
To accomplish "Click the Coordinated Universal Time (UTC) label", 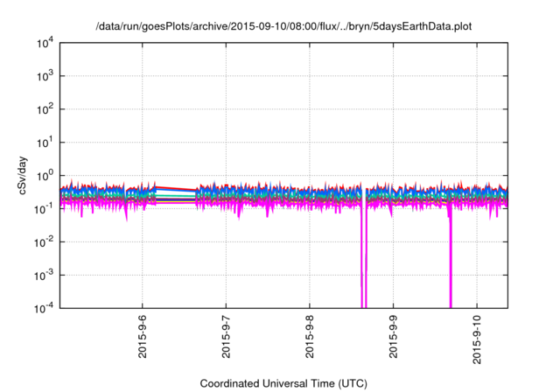I will [283, 384].
